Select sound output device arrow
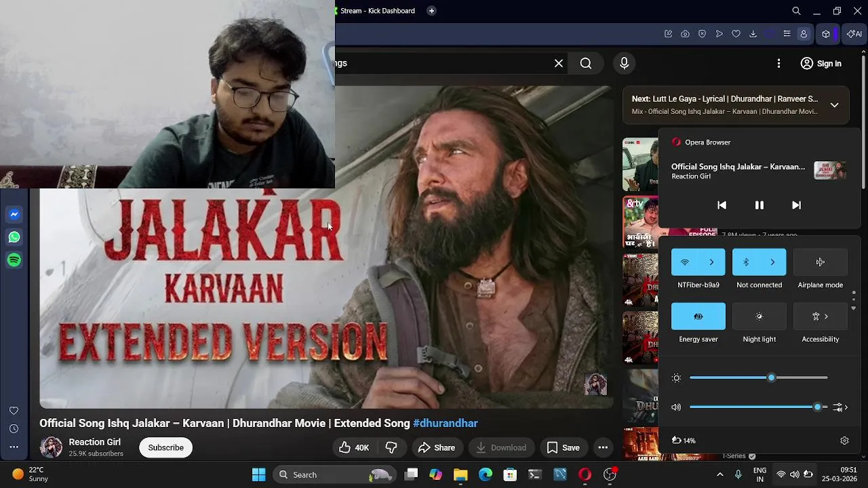The width and height of the screenshot is (868, 488). point(841,407)
